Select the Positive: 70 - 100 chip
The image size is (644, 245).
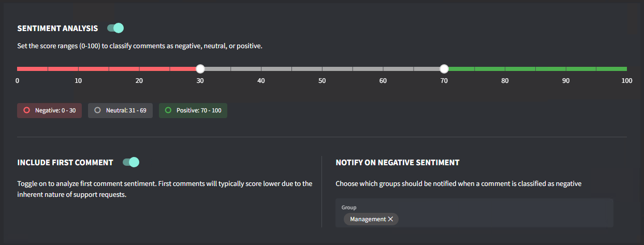click(x=193, y=110)
